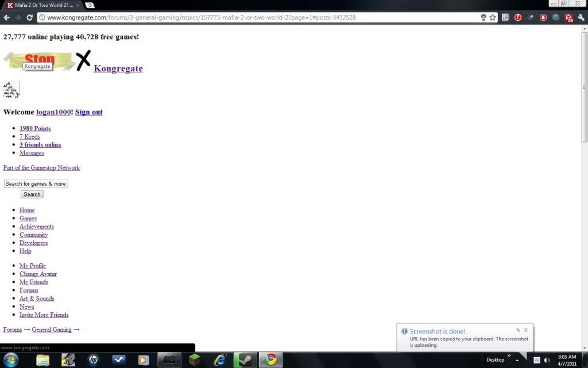Screen dimensions: 588x368
Task: Open the logan1000 profile link
Action: point(53,112)
